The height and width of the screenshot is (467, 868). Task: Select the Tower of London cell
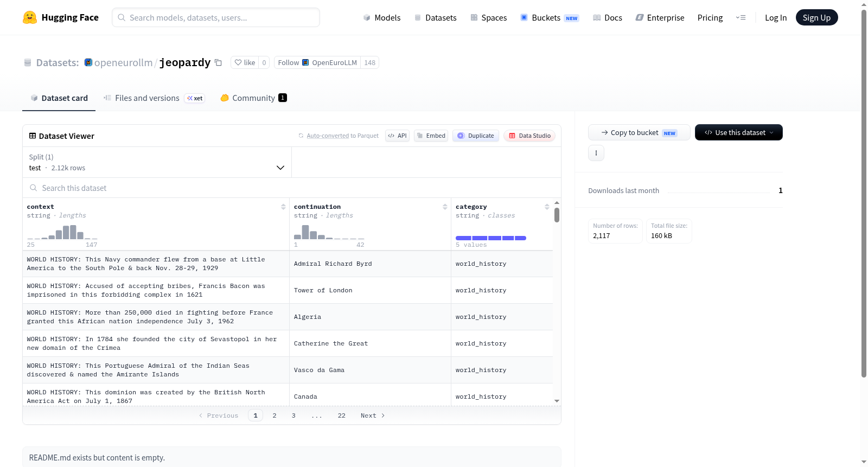[370, 290]
